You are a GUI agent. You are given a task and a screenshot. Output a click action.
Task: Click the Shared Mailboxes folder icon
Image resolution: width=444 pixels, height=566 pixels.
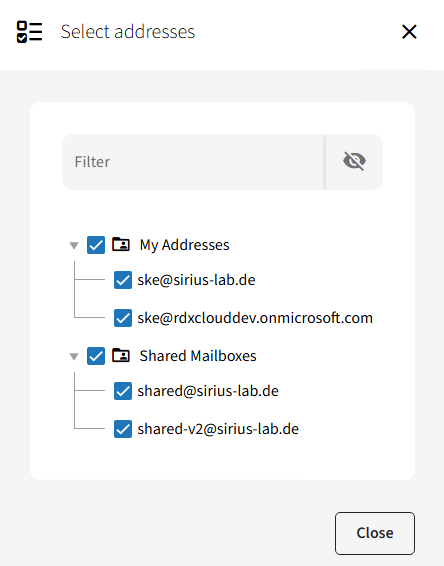(121, 356)
